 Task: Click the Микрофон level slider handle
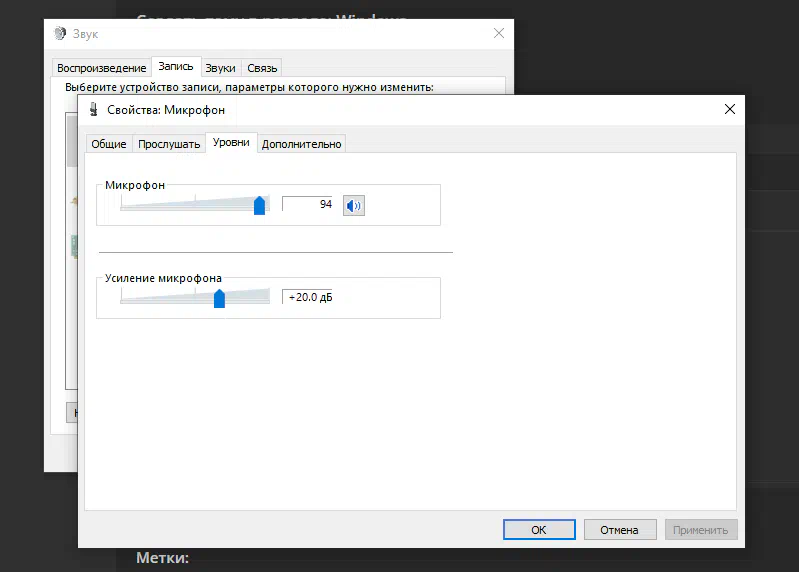point(259,205)
